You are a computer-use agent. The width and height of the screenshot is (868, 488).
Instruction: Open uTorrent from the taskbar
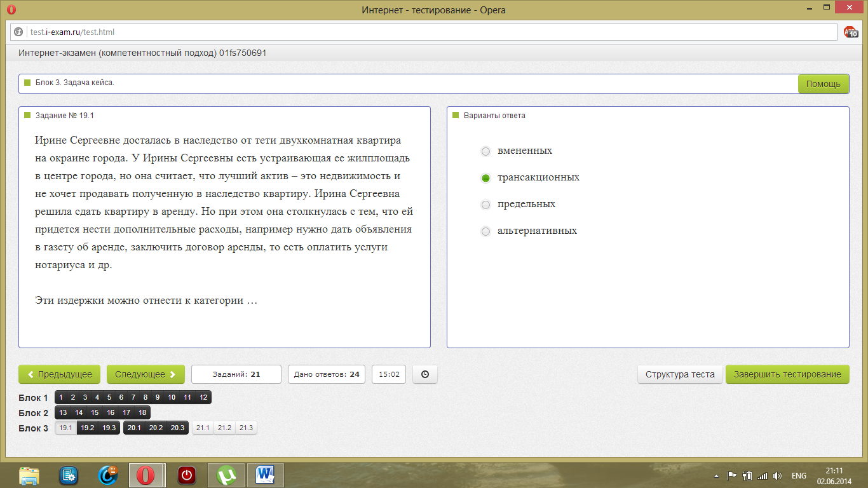point(226,475)
